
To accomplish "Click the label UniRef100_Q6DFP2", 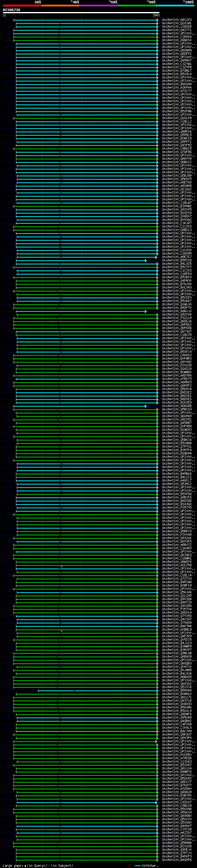I will (176, 54).
